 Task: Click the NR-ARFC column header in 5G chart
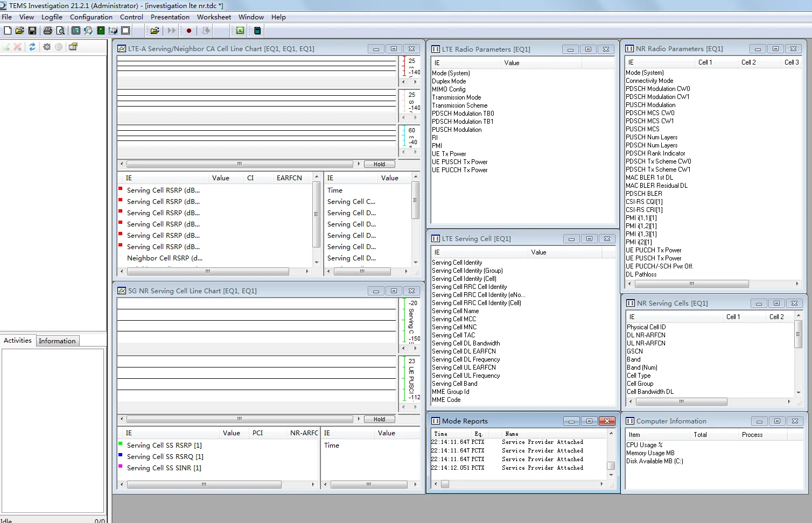(303, 433)
